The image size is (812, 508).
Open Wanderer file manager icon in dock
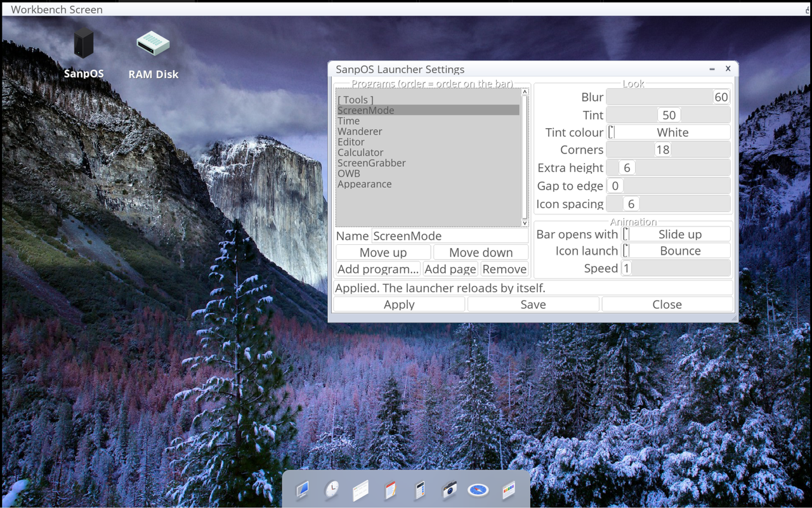pos(361,490)
